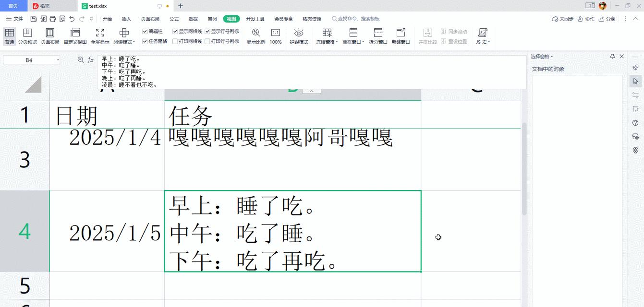Switch to the 插入 ribbon tab
The width and height of the screenshot is (644, 307).
tap(126, 19)
